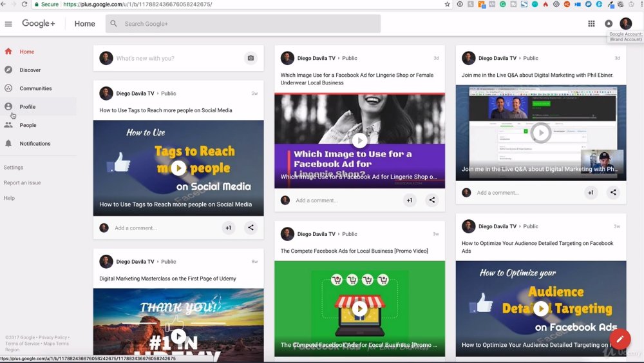Click Diego Davila TV avatar on Udemy post
Screen dimensions: 644x363
click(x=106, y=262)
